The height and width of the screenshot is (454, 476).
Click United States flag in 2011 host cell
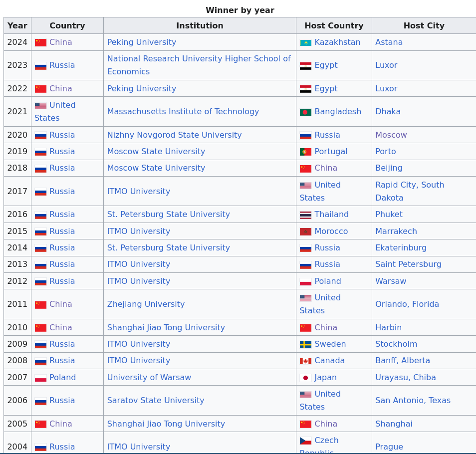(305, 298)
